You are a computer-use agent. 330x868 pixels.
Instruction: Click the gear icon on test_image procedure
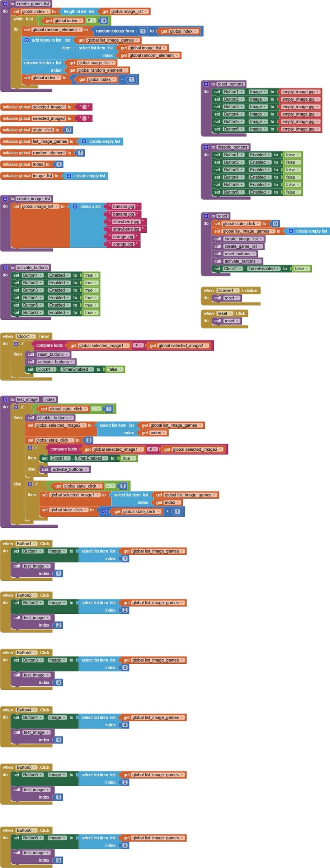tap(5, 399)
